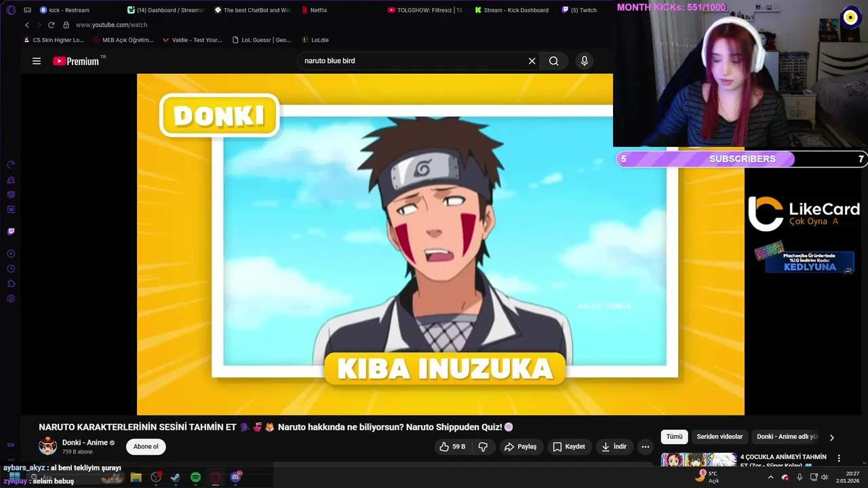Screen dimensions: 868x488
Task: Select the Seriden videolar chip
Action: pos(719,437)
